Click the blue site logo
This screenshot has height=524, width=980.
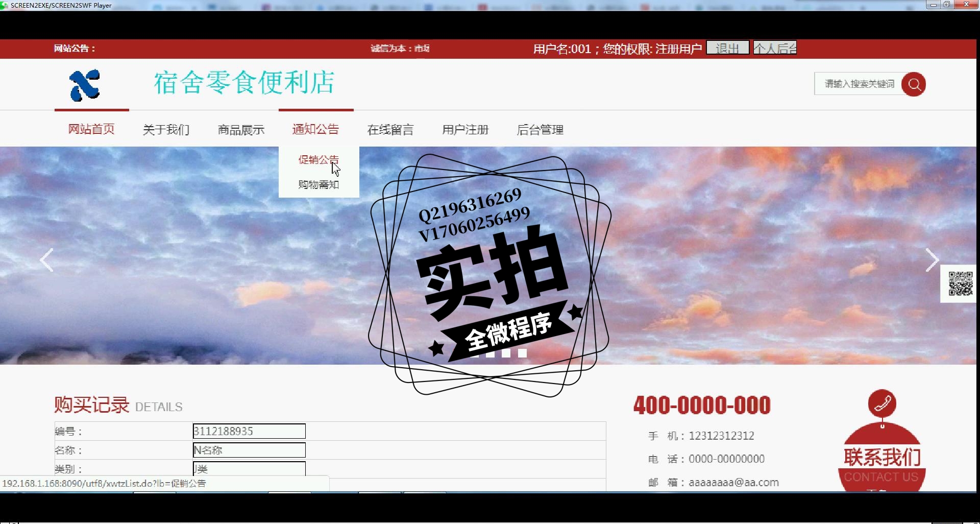pyautogui.click(x=85, y=85)
